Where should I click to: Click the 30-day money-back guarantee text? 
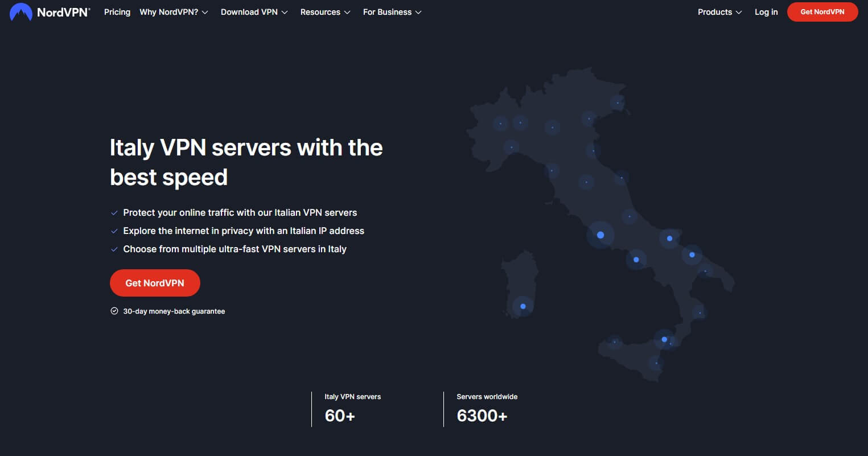174,311
